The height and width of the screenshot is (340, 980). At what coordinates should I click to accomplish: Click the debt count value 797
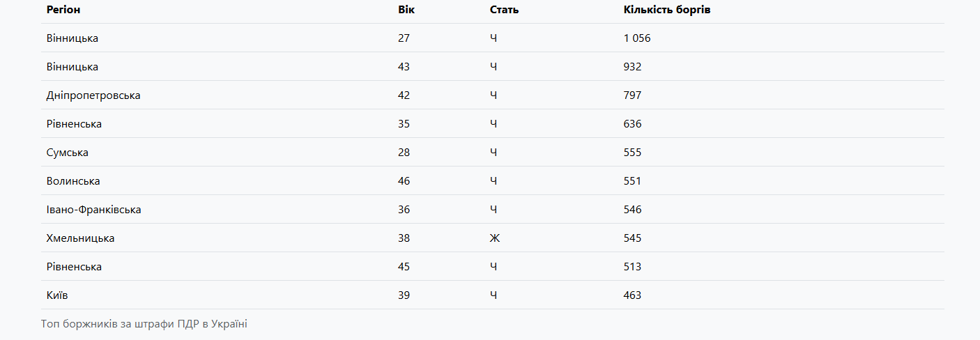(633, 95)
